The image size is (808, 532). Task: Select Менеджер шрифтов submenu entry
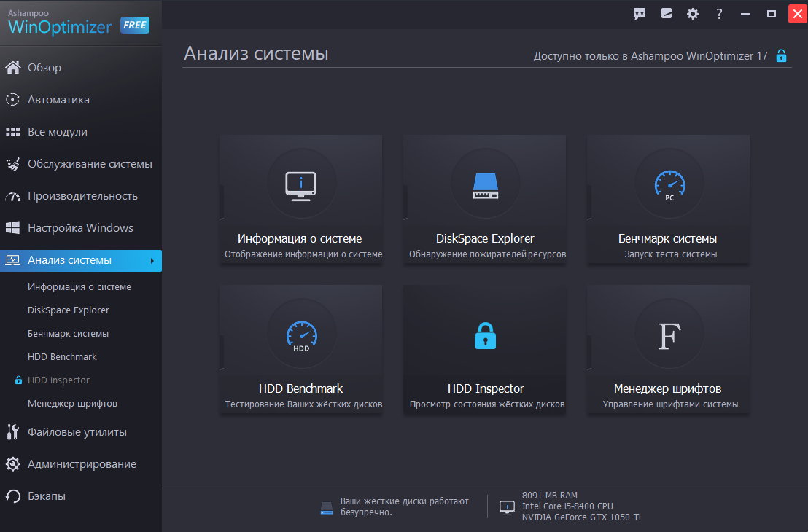[x=72, y=403]
